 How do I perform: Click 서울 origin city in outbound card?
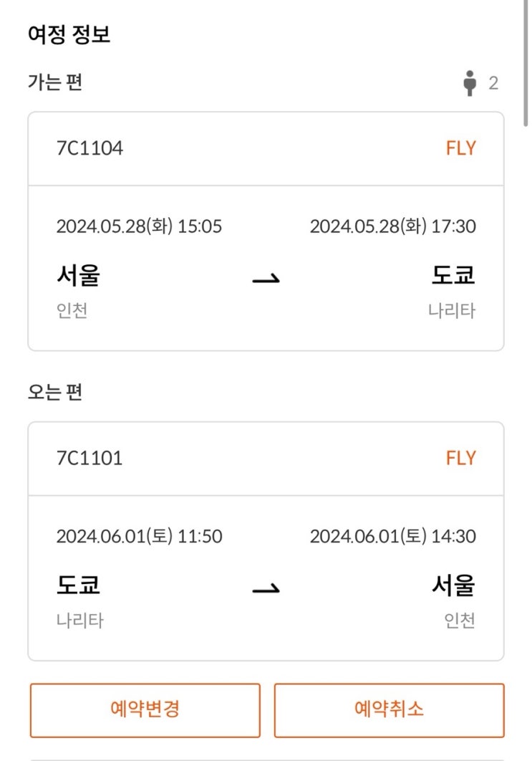pyautogui.click(x=78, y=276)
